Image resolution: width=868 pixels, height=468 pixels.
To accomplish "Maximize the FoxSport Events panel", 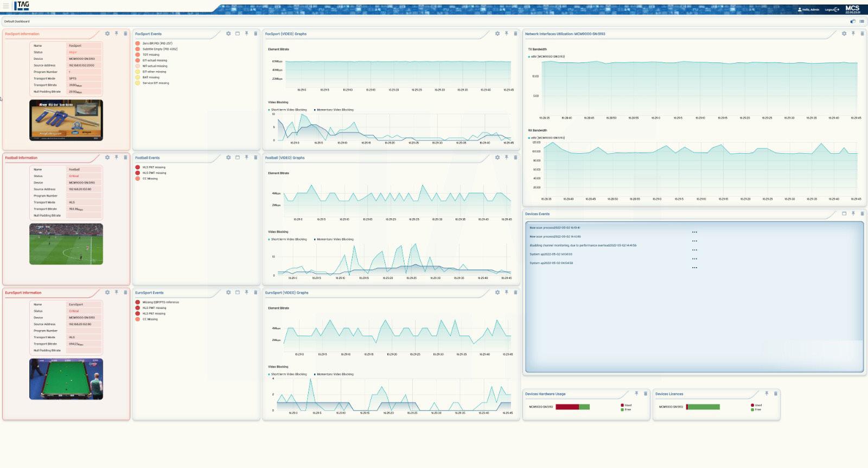I will pos(238,34).
